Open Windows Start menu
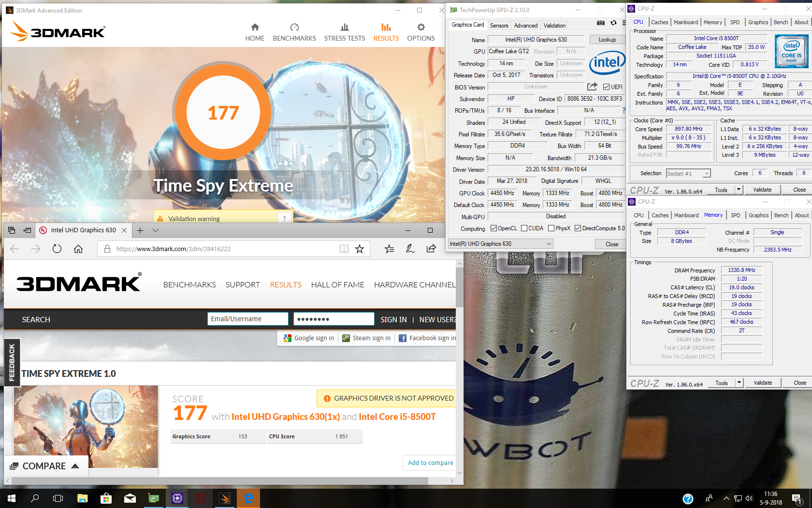 click(12, 498)
